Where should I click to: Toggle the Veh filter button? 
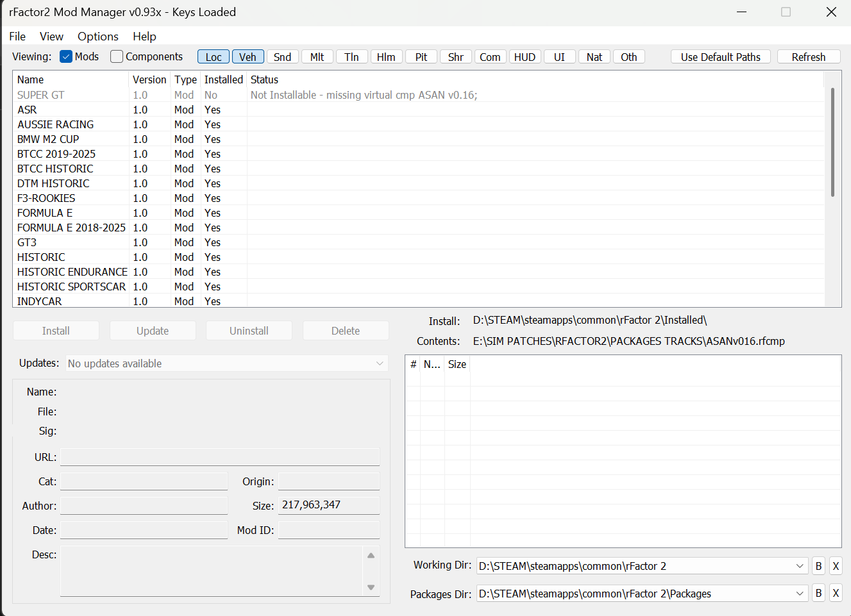248,57
